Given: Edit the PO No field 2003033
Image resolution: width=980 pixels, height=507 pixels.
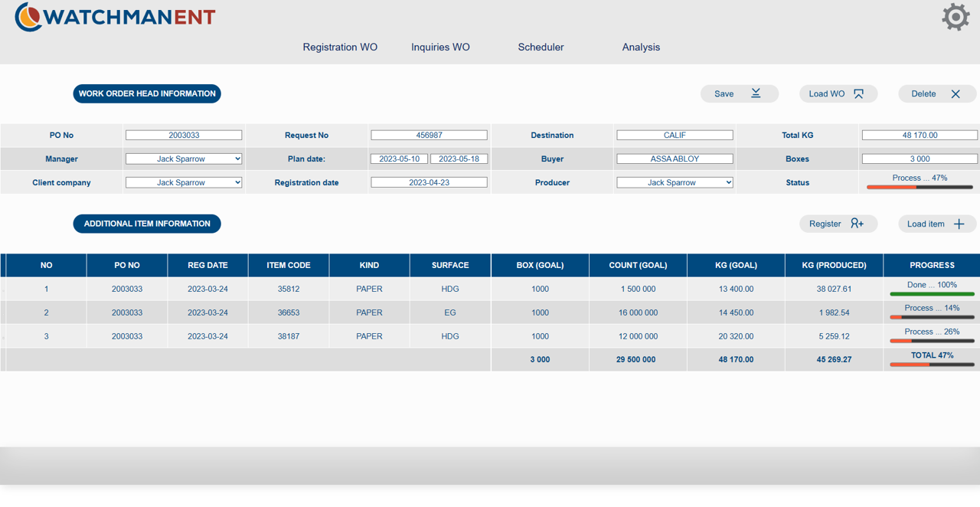Looking at the screenshot, I should 184,135.
